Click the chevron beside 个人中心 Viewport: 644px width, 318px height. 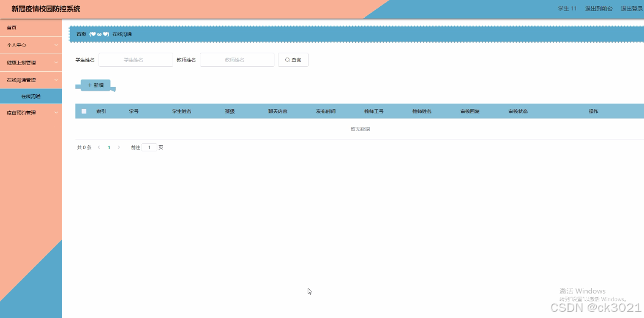[56, 45]
